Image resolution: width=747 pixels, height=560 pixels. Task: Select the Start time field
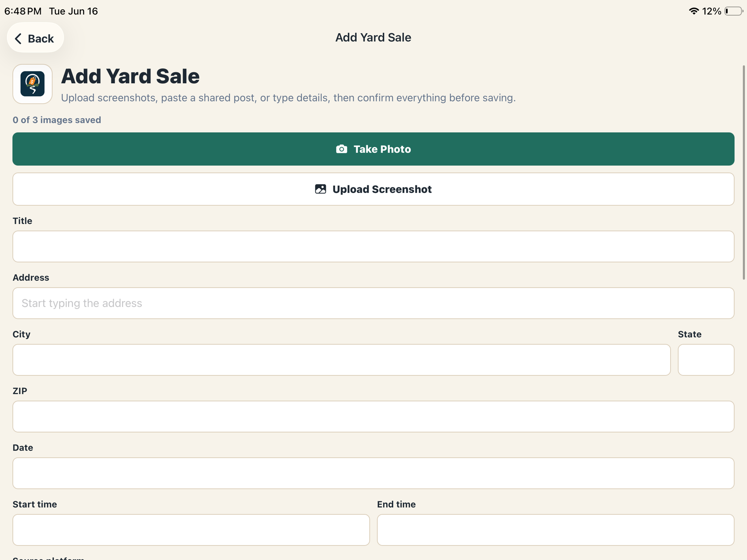[191, 530]
